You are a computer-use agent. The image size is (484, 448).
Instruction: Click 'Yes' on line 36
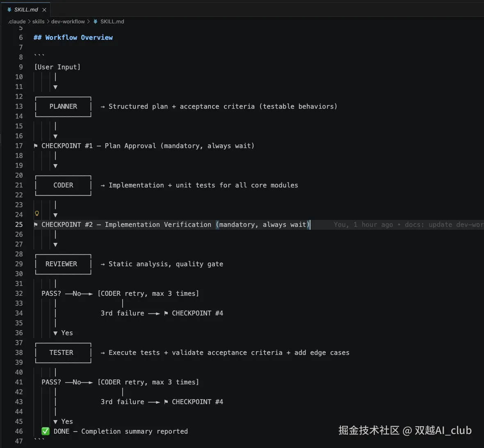67,333
